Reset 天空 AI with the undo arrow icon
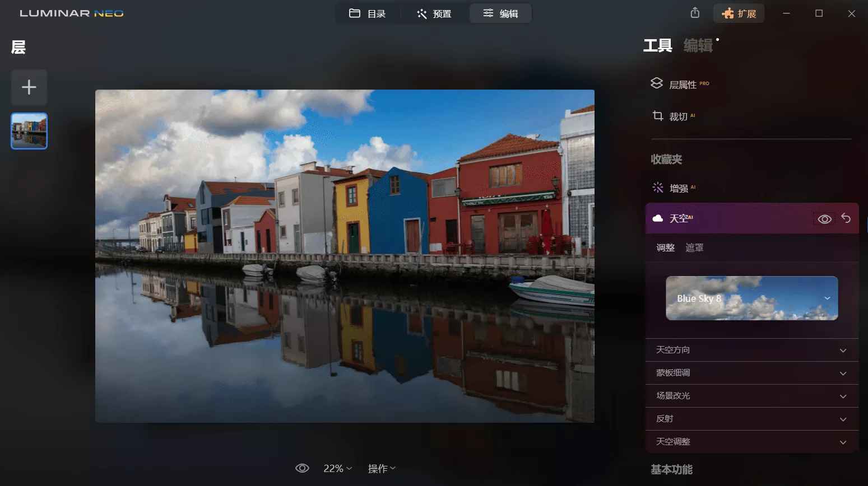The height and width of the screenshot is (486, 868). click(844, 218)
